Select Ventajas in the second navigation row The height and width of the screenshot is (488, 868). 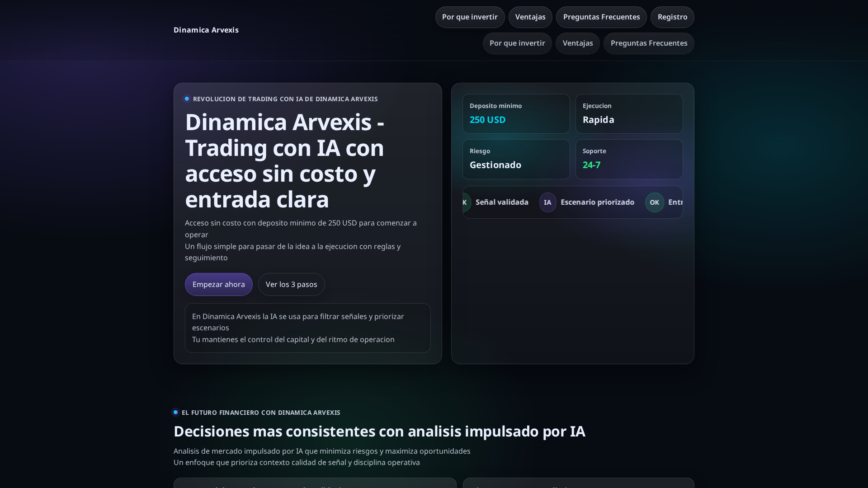tap(577, 43)
